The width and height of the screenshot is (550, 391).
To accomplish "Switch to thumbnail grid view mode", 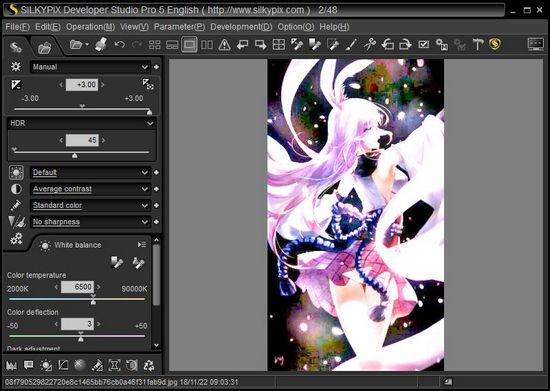I will click(x=154, y=45).
